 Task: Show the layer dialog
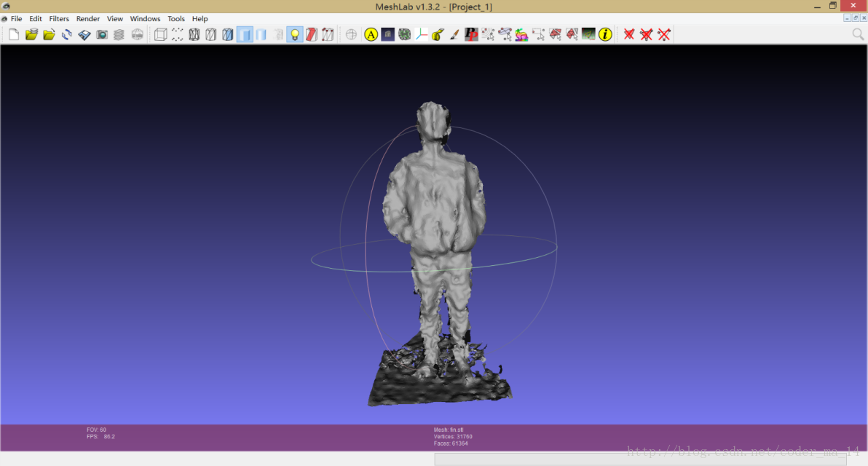[119, 34]
